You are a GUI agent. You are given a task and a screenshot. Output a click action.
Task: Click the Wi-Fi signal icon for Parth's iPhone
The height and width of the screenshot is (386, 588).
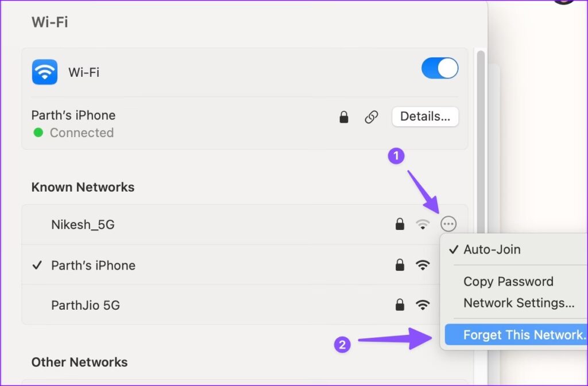coord(423,265)
